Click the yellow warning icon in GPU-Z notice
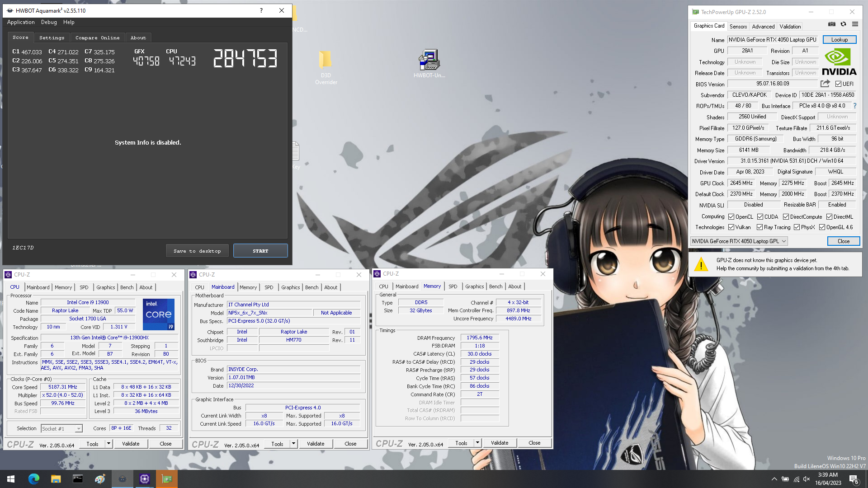This screenshot has width=868, height=488. tap(701, 264)
